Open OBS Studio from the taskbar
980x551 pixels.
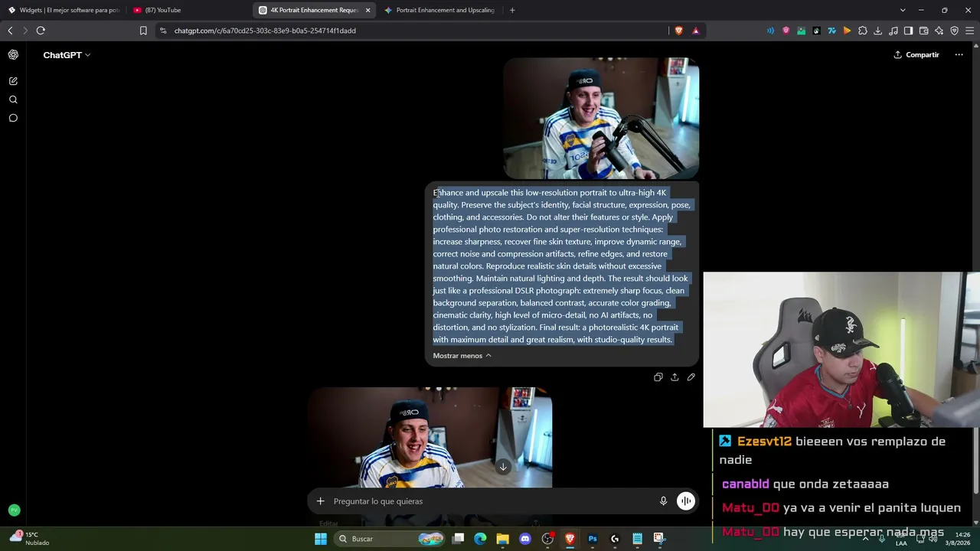(547, 539)
